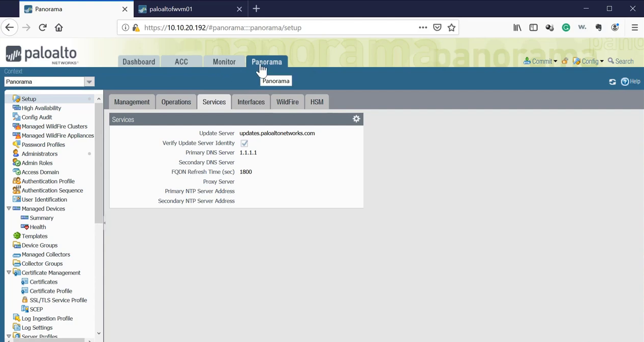Toggle Verify Update Server Identity checkbox

point(244,143)
